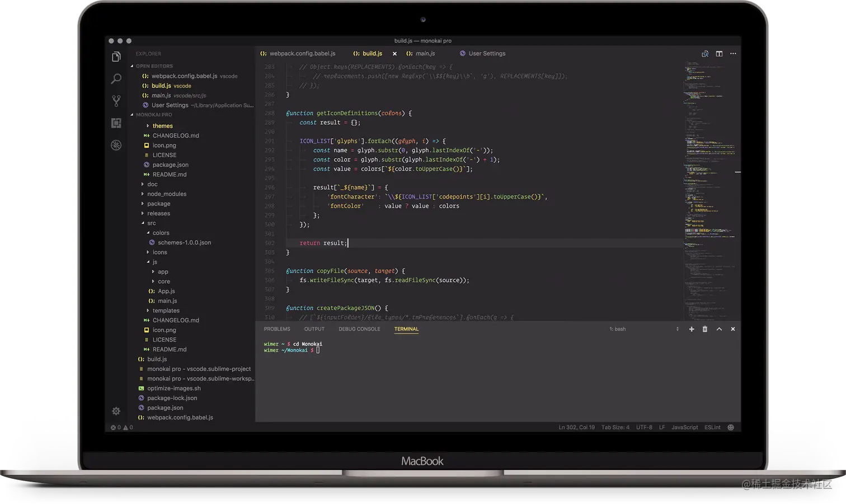Select the build.js editor tab

[x=368, y=54]
